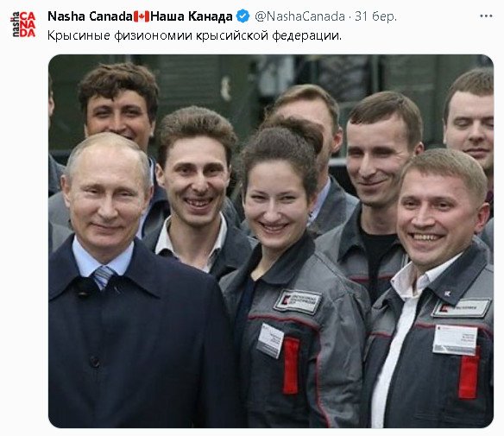
Task: Click the white name badge on woman's jacket
Action: pos(270,340)
